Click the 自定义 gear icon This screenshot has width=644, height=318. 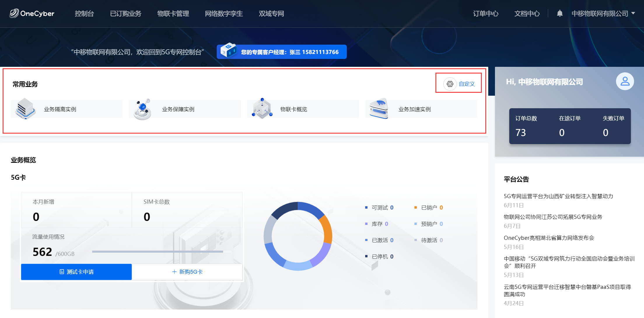pyautogui.click(x=450, y=84)
